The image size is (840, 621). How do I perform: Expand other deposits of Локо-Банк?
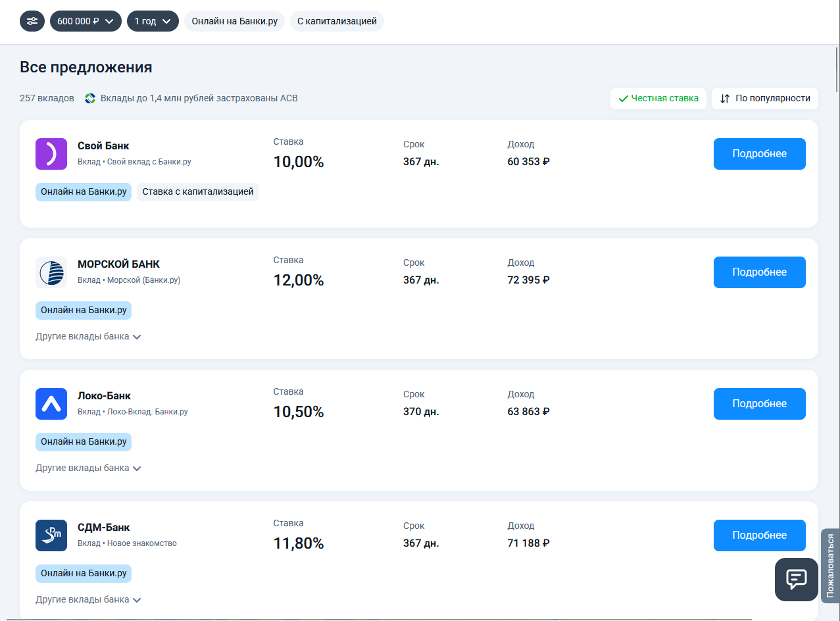coord(88,468)
